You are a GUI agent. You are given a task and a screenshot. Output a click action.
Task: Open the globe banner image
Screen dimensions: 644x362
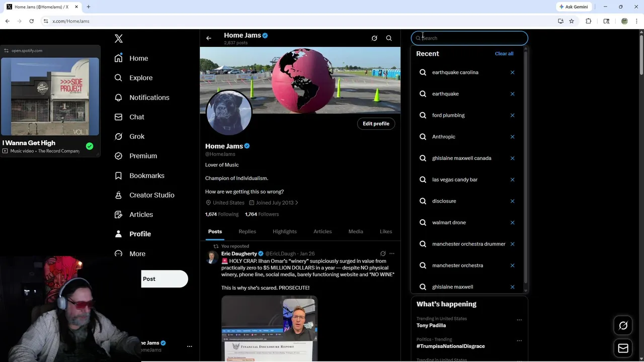(x=300, y=80)
